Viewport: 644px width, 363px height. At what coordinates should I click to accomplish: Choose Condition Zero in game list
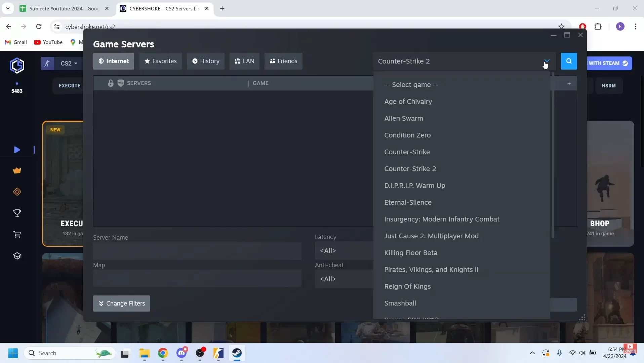(461, 135)
